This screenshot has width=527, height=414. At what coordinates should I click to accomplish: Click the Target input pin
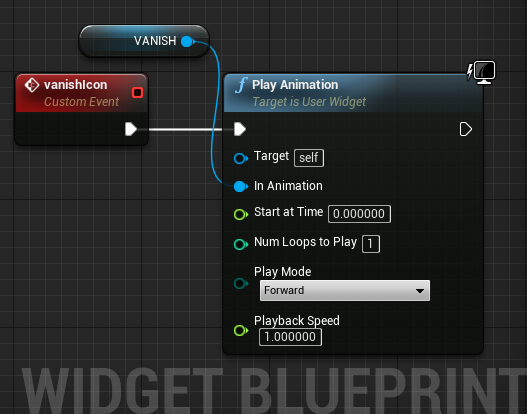pos(241,158)
